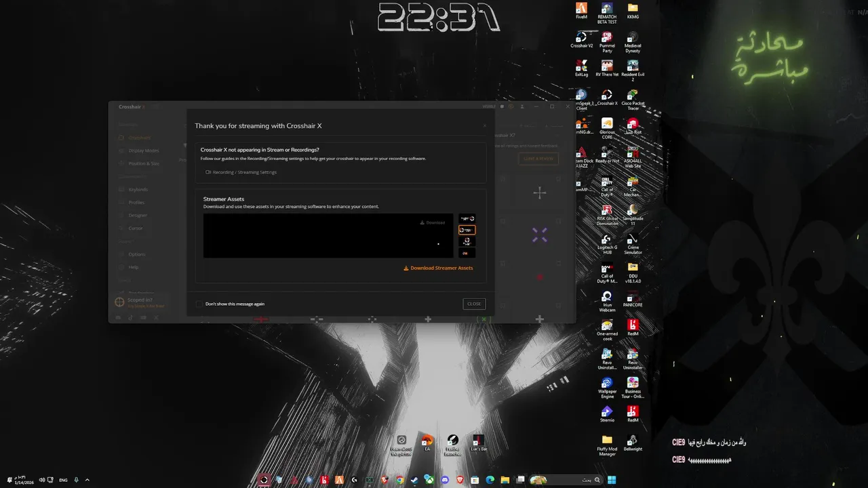Open the Crosshair X desktop shortcut

(607, 98)
